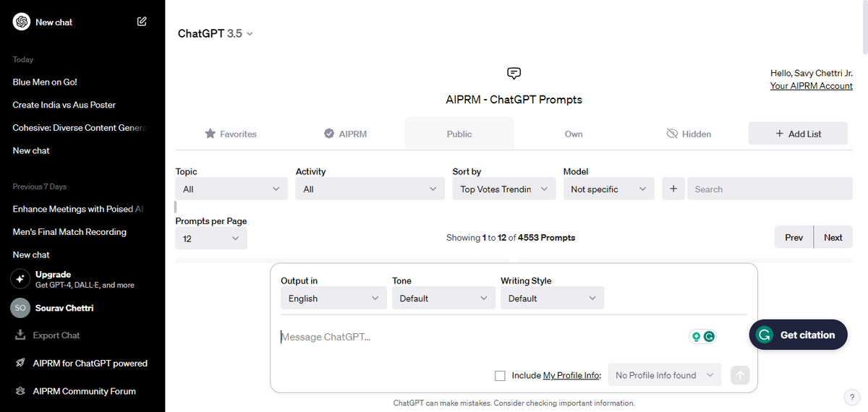The height and width of the screenshot is (412, 868).
Task: Click the AIPRM rocket icon
Action: pos(20,363)
